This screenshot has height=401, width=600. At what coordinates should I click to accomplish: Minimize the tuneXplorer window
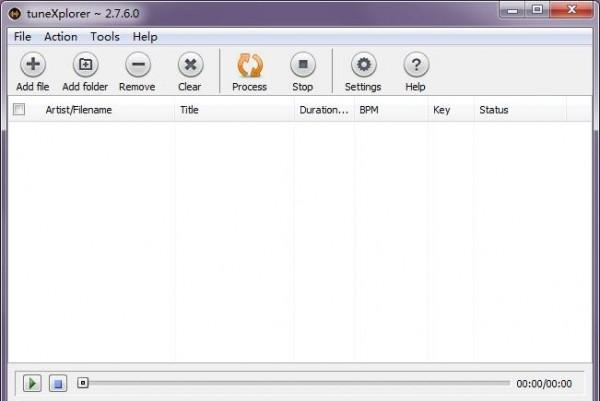pos(512,10)
